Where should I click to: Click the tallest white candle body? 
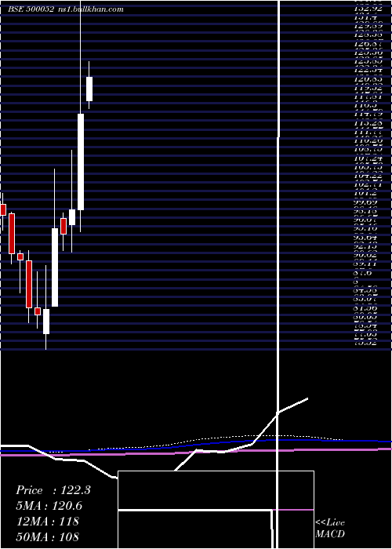(x=81, y=162)
